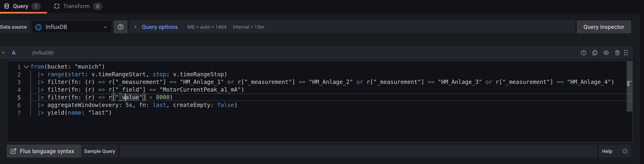644x164 pixels.
Task: Click the query name A
Action: pyautogui.click(x=14, y=53)
